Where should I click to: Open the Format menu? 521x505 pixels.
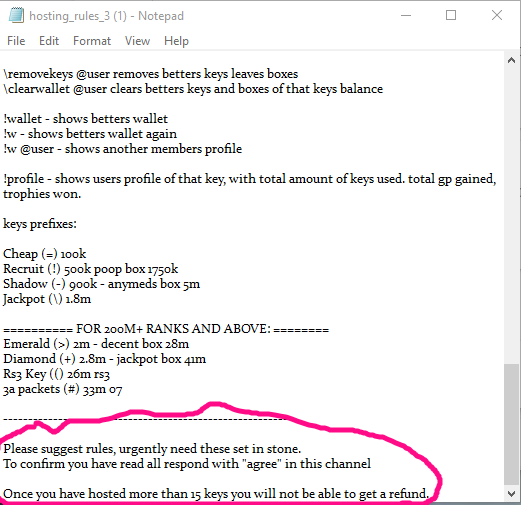pos(92,41)
